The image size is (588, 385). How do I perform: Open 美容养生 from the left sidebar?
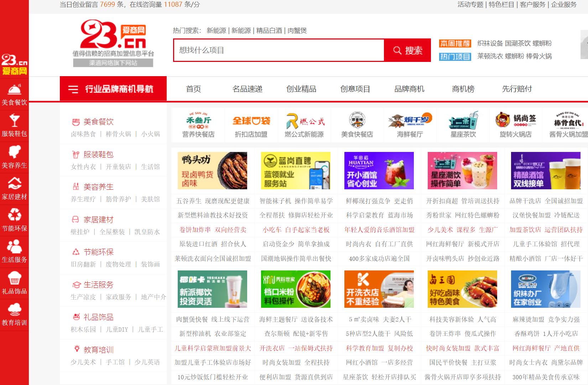point(14,151)
